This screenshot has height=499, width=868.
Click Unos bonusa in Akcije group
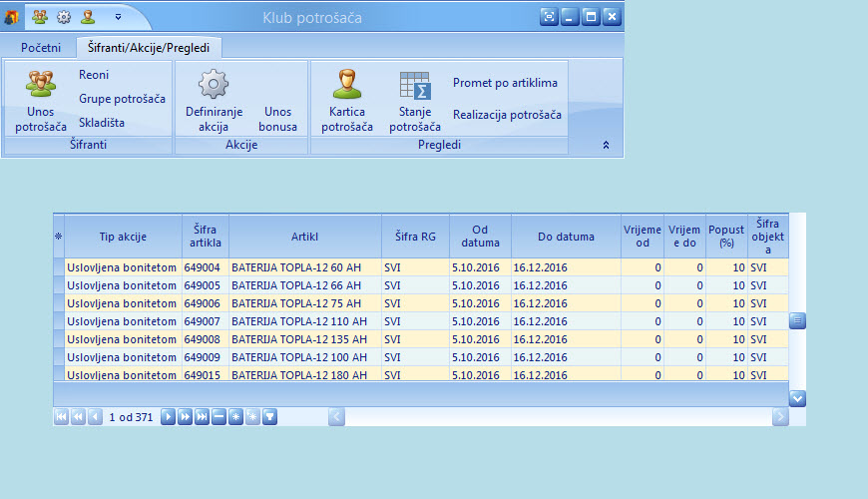[277, 119]
